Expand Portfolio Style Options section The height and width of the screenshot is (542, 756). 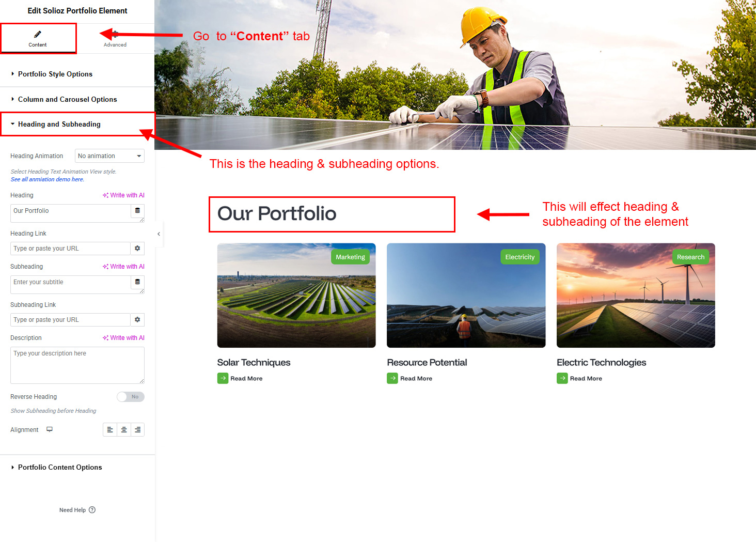(x=55, y=74)
